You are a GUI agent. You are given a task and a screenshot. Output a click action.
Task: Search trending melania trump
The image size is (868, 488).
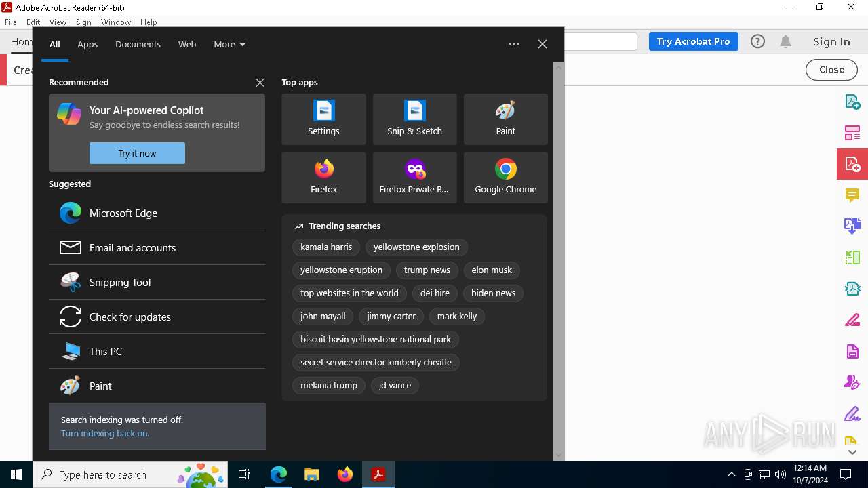[329, 386]
